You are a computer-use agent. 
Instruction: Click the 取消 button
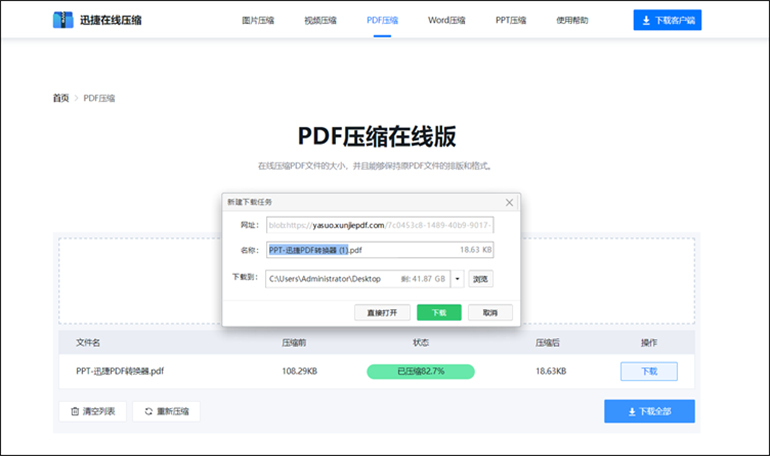[x=490, y=313]
